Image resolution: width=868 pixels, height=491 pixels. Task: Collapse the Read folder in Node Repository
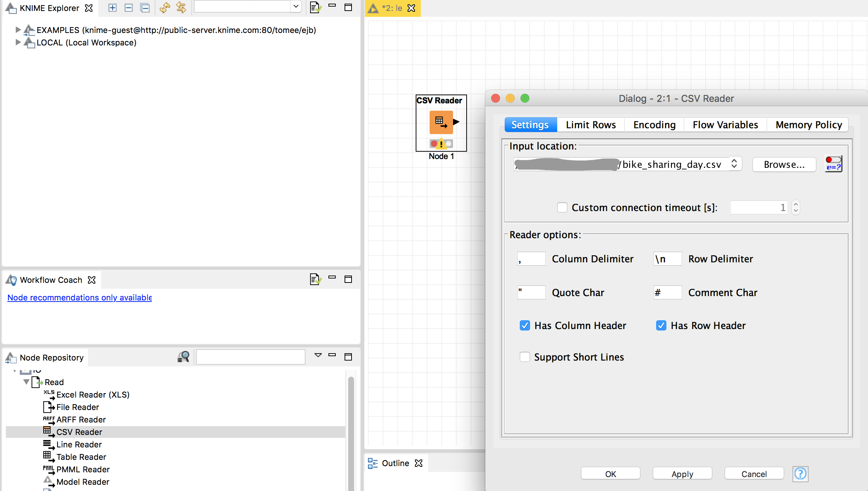coord(26,382)
